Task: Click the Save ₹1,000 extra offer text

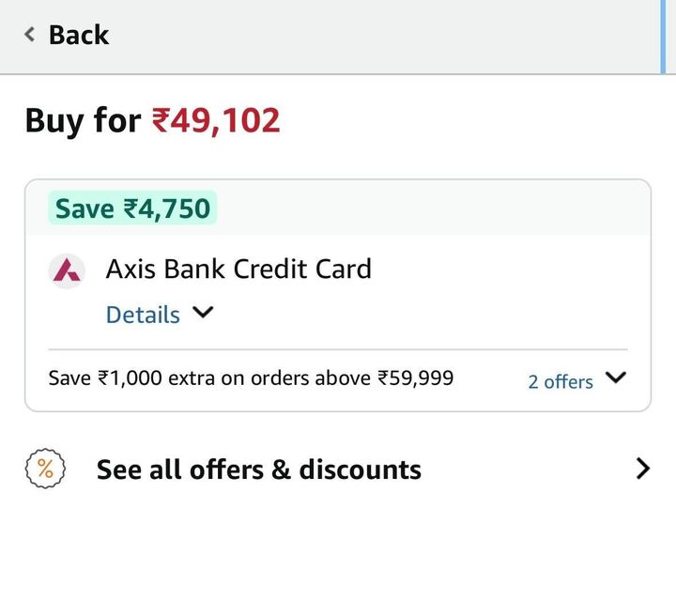Action: click(x=251, y=378)
